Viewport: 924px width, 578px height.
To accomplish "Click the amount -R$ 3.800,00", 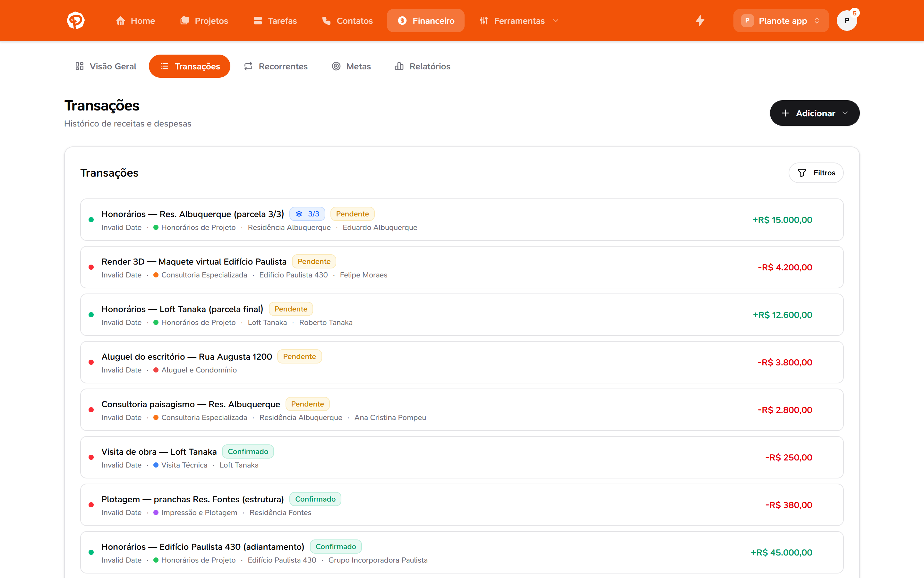I will tap(785, 363).
